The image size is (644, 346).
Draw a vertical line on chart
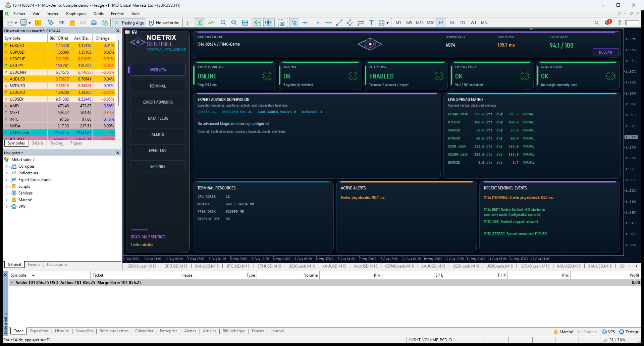318,23
